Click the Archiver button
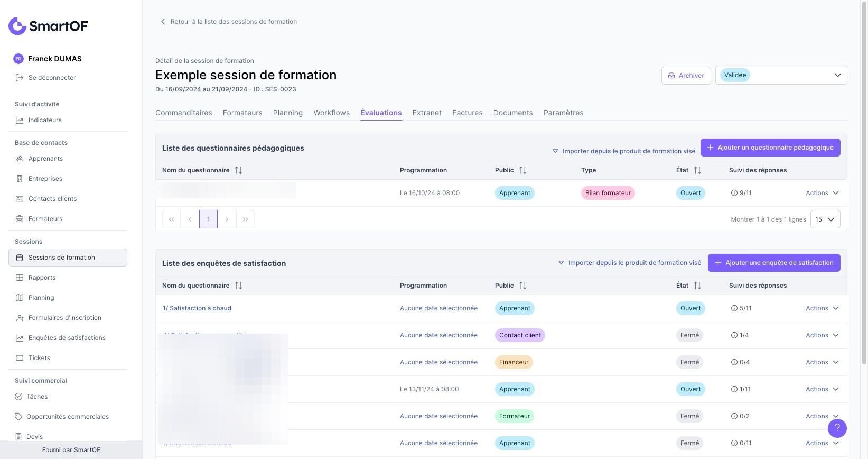 (686, 76)
